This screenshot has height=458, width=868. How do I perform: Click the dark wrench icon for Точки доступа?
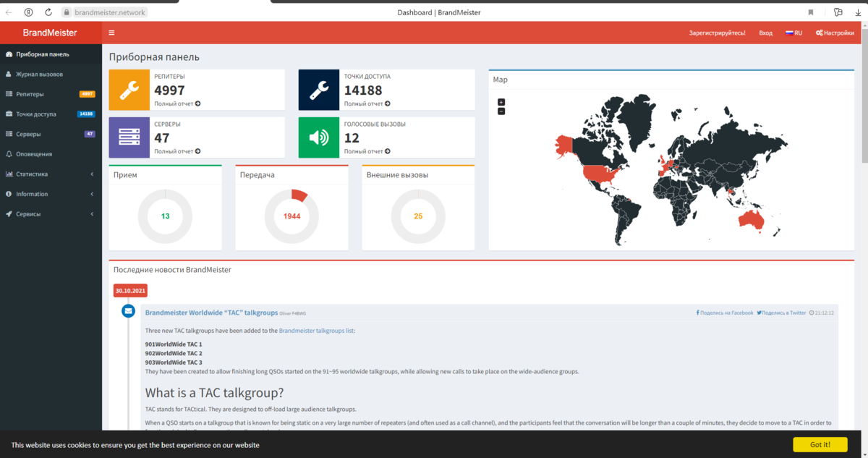coord(319,90)
